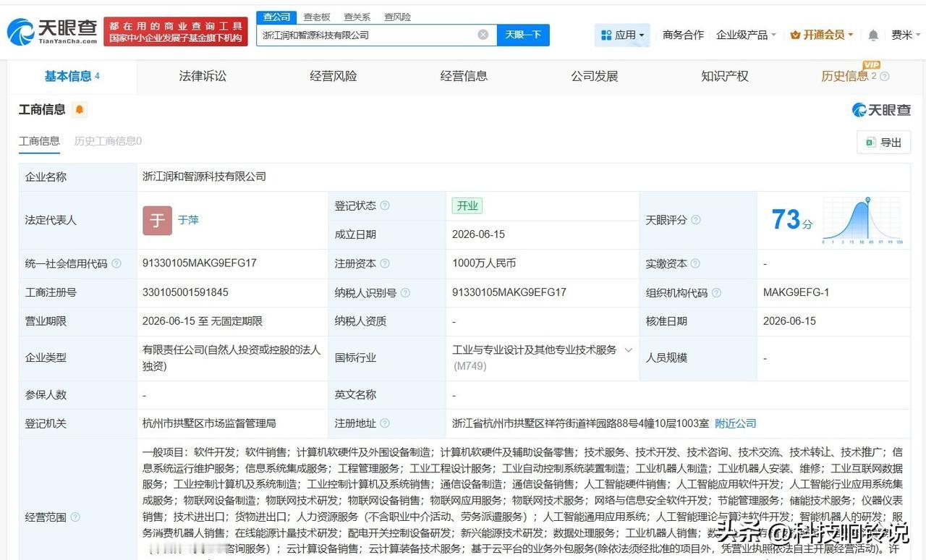Open legal representative 于萍 link
This screenshot has height=560, width=926.
pos(188,220)
